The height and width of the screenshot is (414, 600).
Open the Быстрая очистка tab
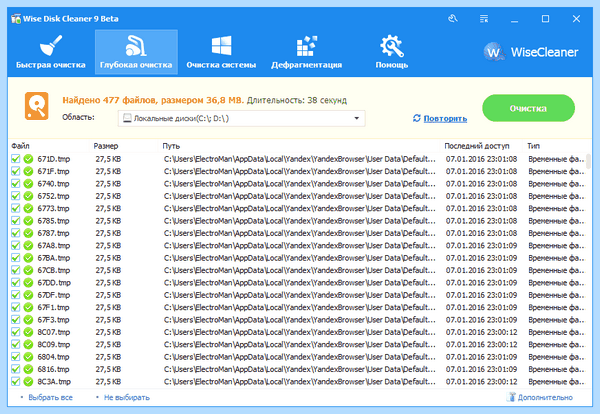pyautogui.click(x=51, y=52)
